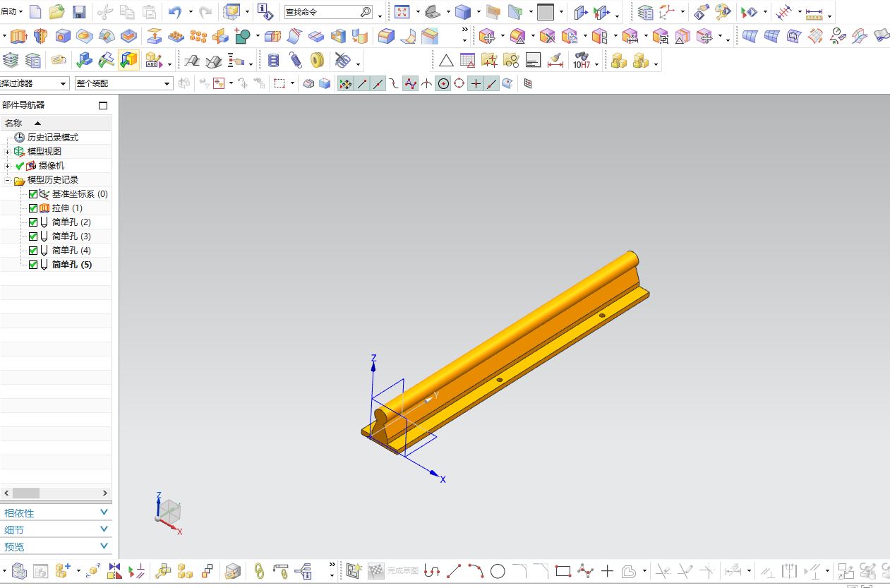Select 历史记录模式 in the navigator
The height and width of the screenshot is (588, 890).
point(53,138)
